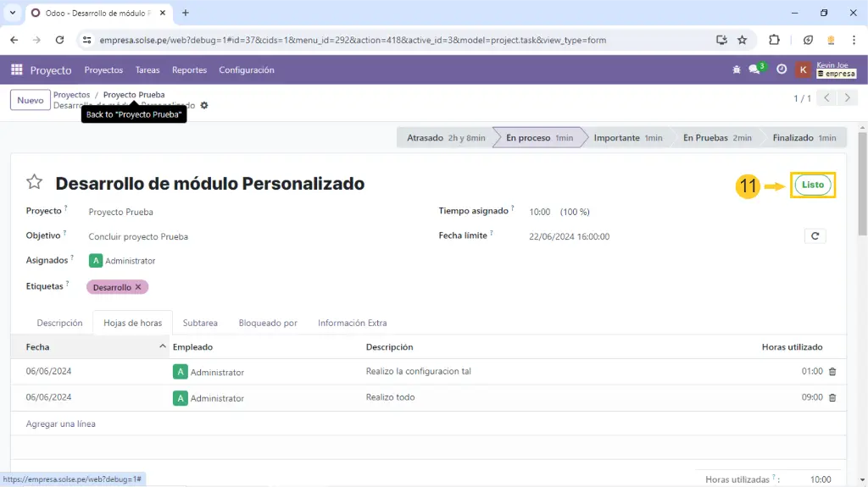Switch to the Subtarea tab
Viewport: 868px width, 487px height.
200,323
